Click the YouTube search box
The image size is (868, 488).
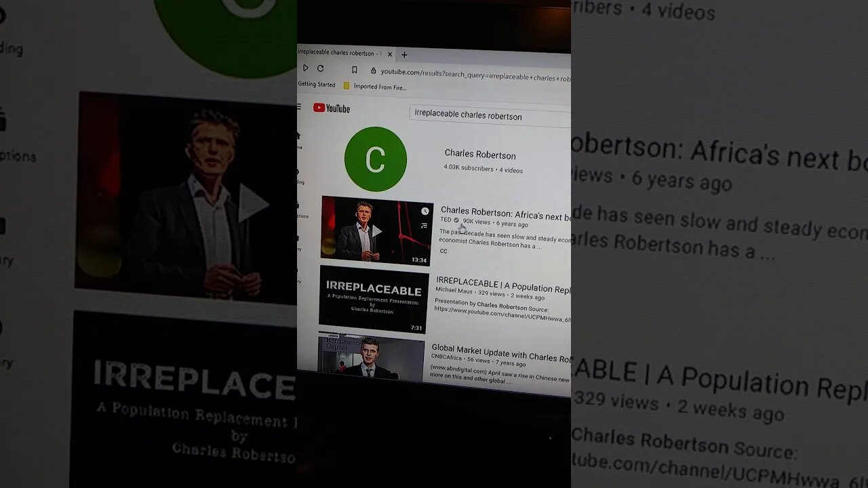(490, 116)
